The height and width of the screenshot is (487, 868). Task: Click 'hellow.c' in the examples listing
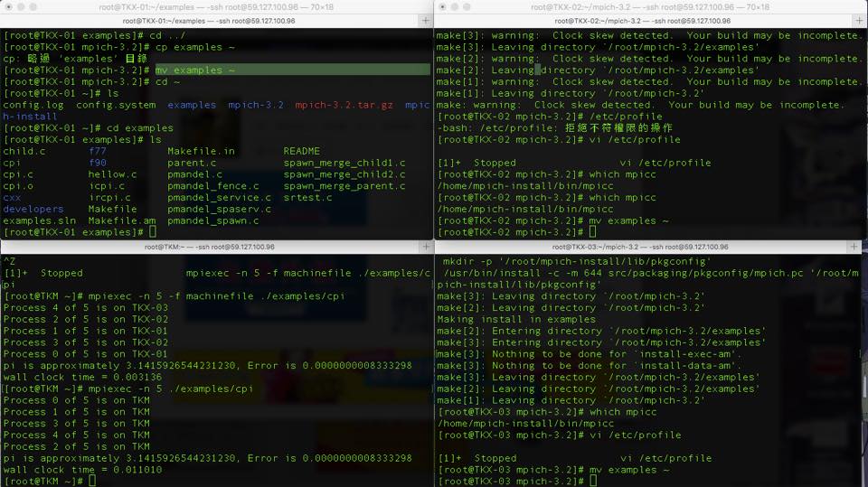coord(112,174)
